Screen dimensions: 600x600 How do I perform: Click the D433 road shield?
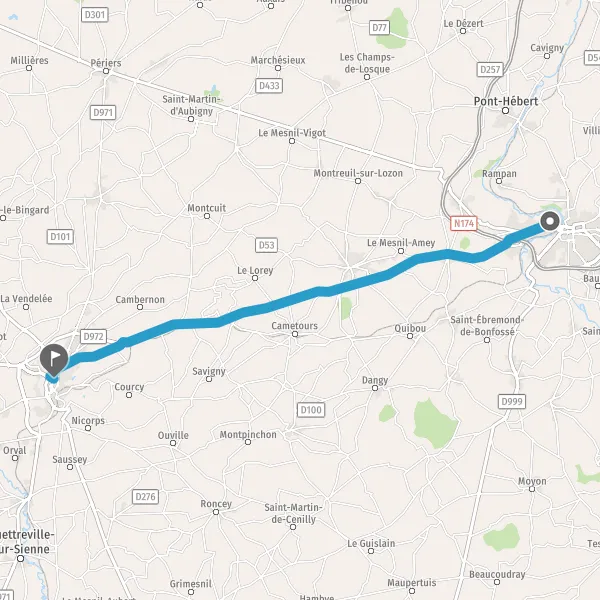coord(269,86)
